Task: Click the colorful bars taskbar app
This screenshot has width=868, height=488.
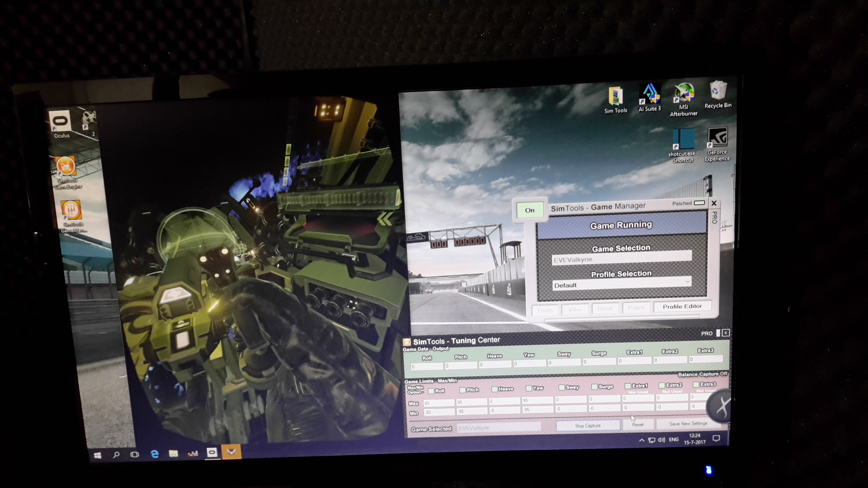Action: (x=193, y=453)
